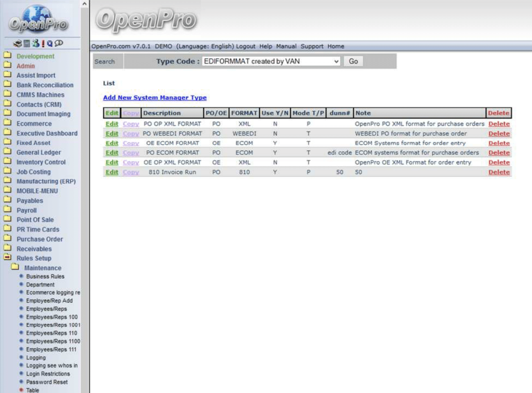Click Add New System Manager Type link

[x=155, y=97]
